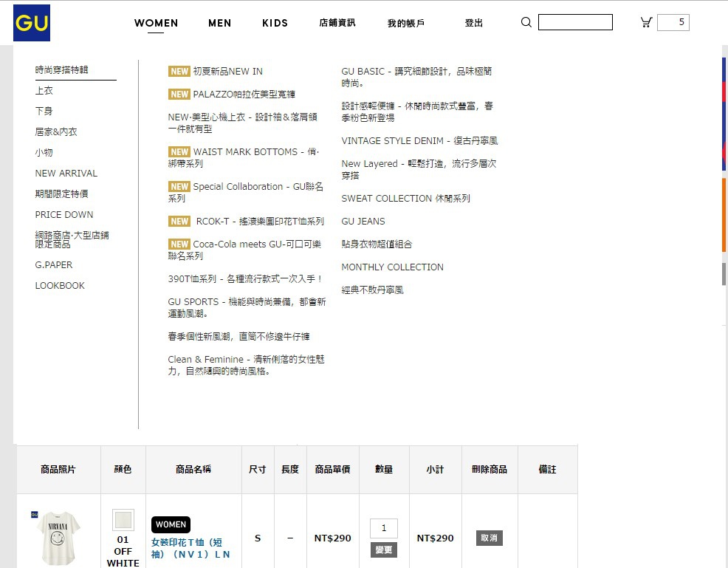Click the GU logo
Image resolution: width=728 pixels, height=568 pixels.
tap(32, 23)
